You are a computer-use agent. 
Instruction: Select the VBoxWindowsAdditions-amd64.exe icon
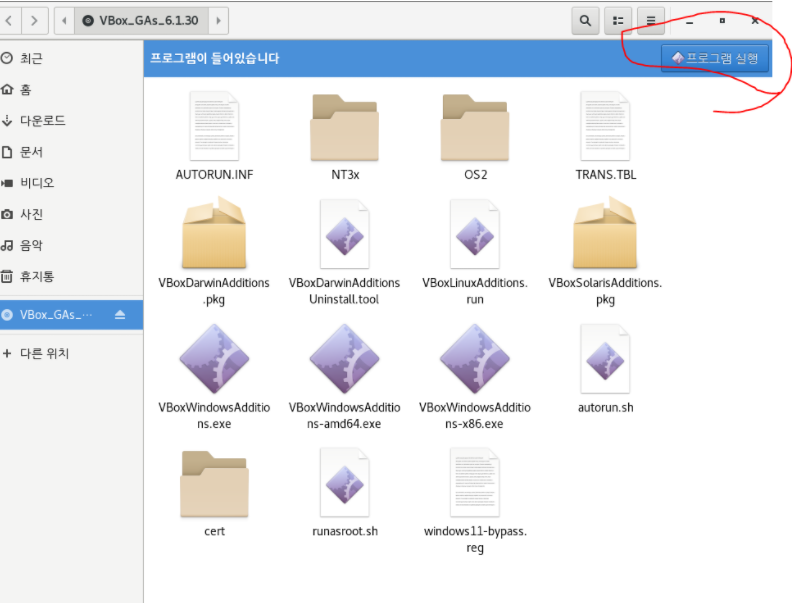pos(344,359)
